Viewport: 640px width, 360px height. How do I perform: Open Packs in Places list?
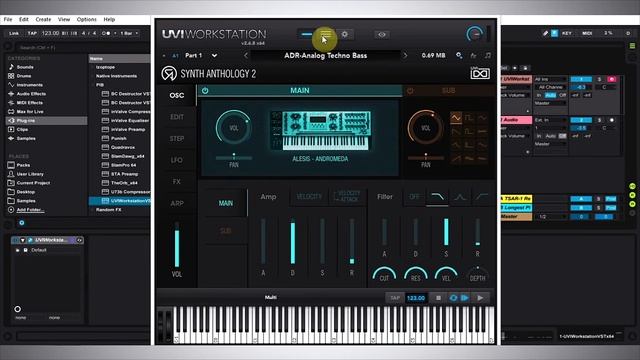(x=23, y=165)
